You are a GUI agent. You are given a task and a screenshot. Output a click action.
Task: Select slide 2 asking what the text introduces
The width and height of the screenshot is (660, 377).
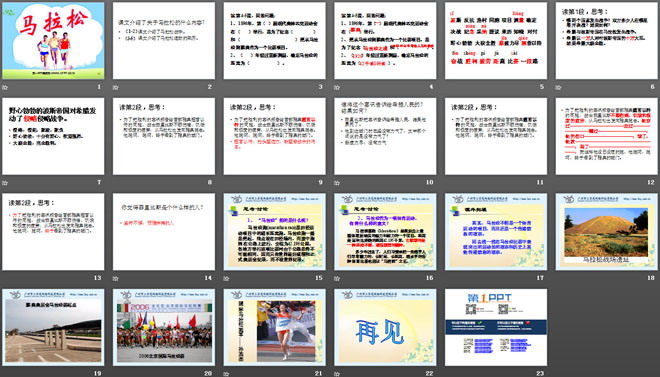pos(164,41)
